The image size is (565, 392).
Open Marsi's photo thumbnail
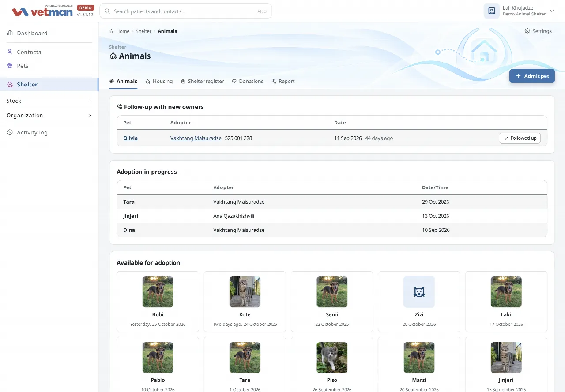click(419, 357)
